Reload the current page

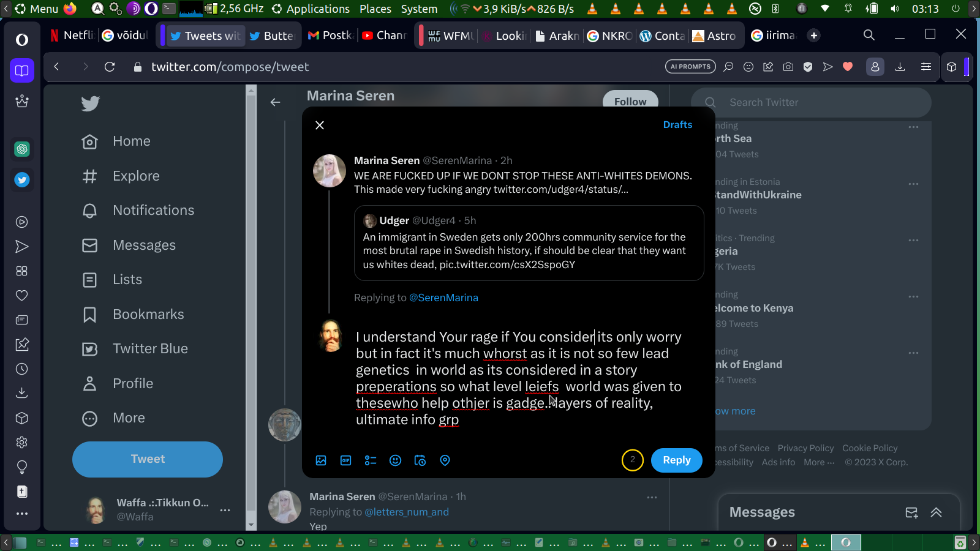tap(110, 67)
